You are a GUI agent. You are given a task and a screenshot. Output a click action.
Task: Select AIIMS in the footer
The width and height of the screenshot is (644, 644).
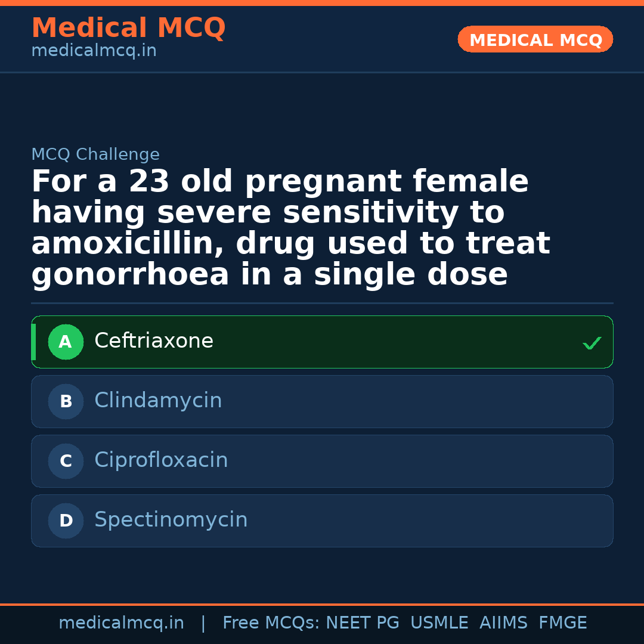pos(503,623)
